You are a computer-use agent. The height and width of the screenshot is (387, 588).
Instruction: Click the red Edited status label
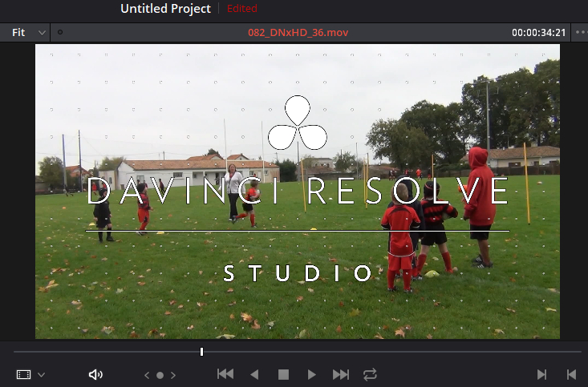coord(242,9)
